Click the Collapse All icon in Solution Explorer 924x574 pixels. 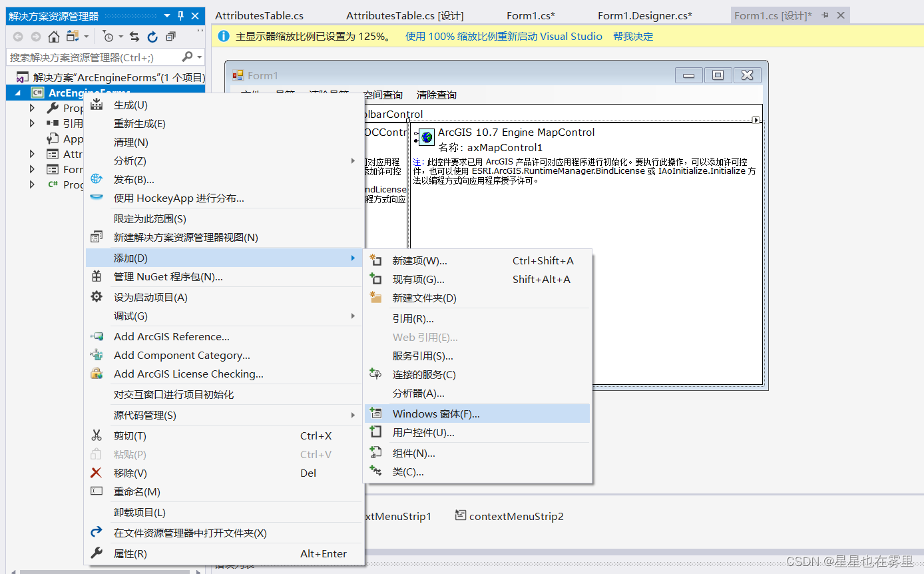click(170, 37)
